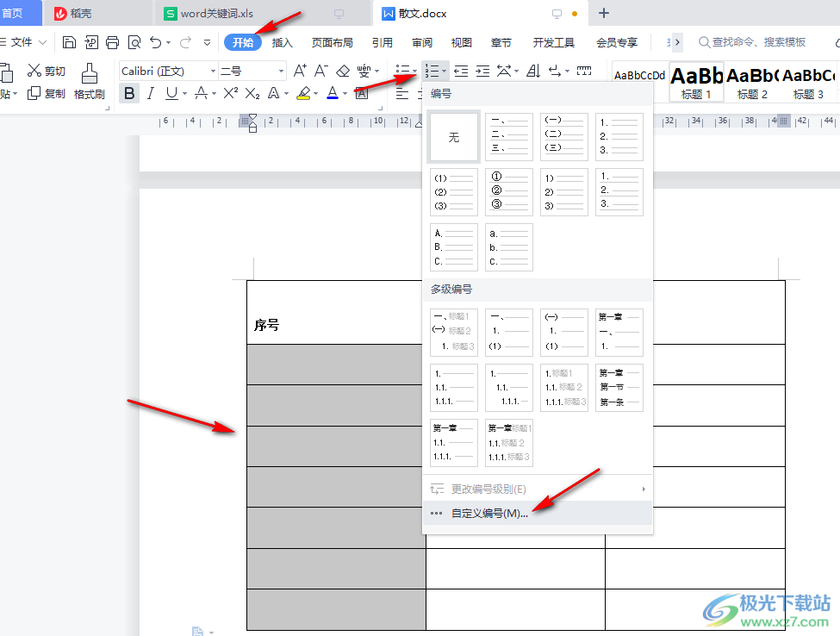Image resolution: width=840 pixels, height=636 pixels.
Task: Open the font color picker arrow
Action: pos(344,95)
